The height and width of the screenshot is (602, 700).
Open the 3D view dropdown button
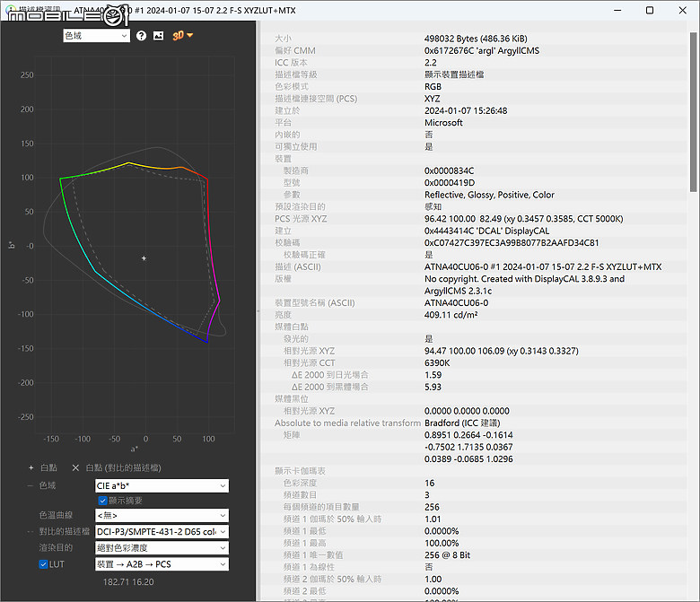[x=182, y=36]
